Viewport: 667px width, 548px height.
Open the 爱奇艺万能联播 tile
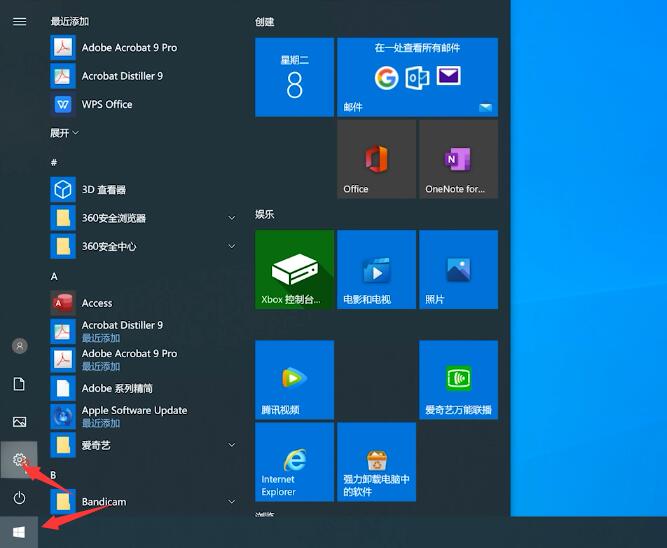coord(459,380)
